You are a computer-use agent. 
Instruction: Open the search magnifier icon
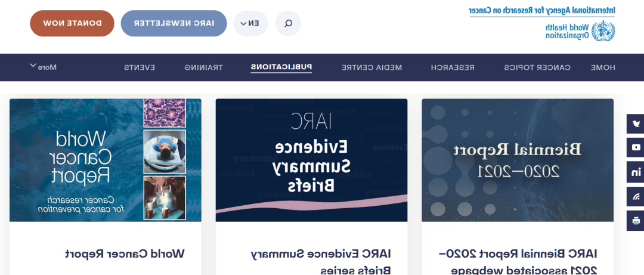288,23
